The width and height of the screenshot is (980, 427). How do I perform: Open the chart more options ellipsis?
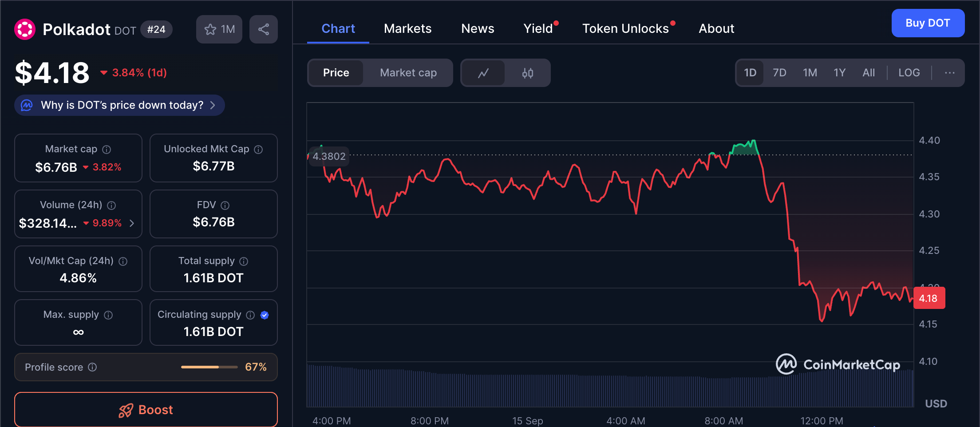point(950,73)
